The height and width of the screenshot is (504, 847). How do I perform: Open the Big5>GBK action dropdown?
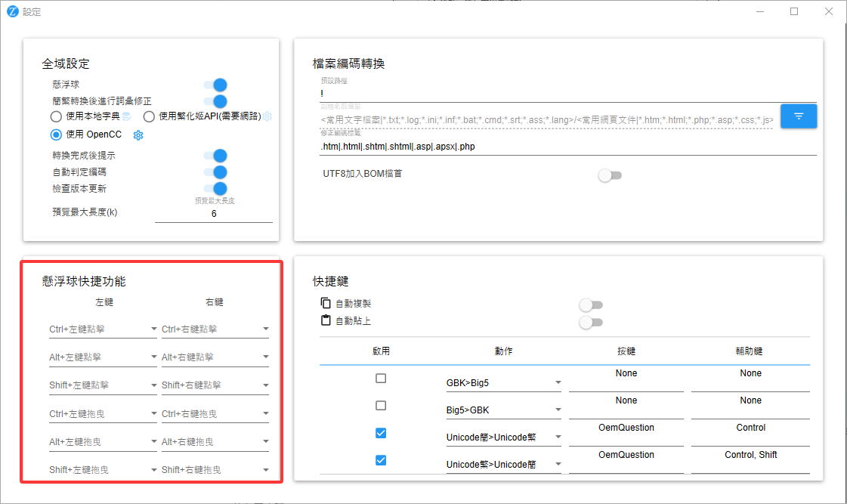[504, 410]
